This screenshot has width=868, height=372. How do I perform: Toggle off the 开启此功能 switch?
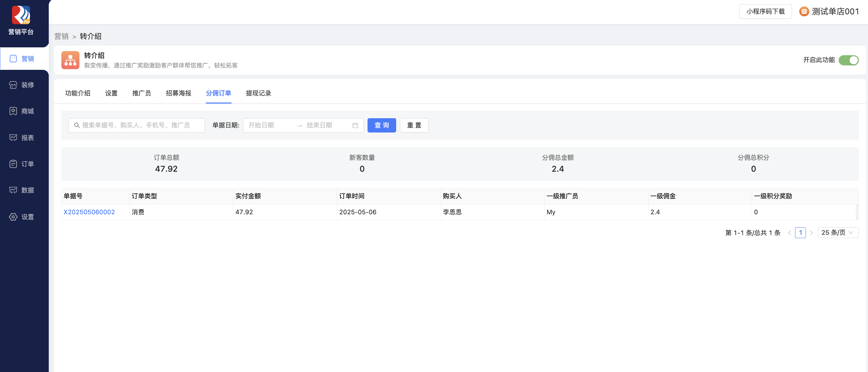848,60
